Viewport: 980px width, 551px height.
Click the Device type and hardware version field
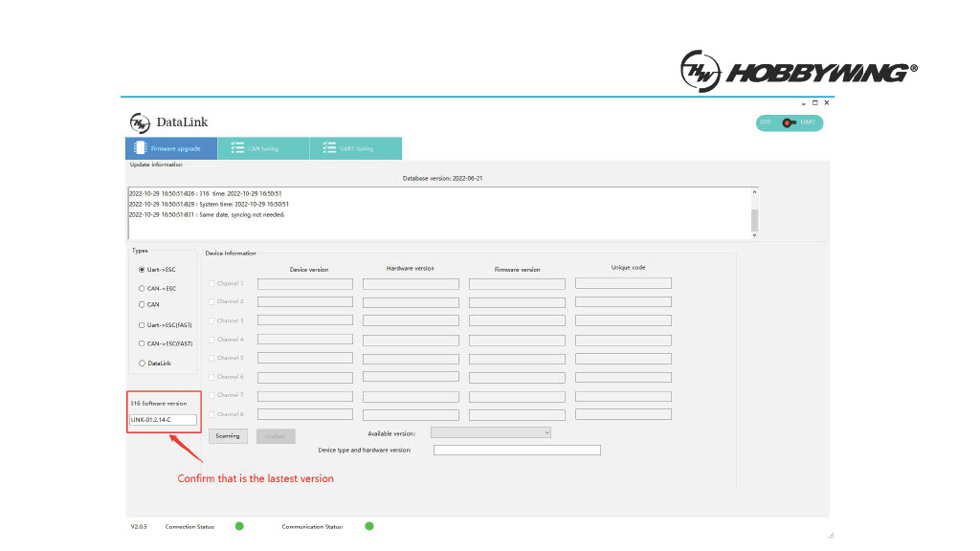[x=517, y=451]
